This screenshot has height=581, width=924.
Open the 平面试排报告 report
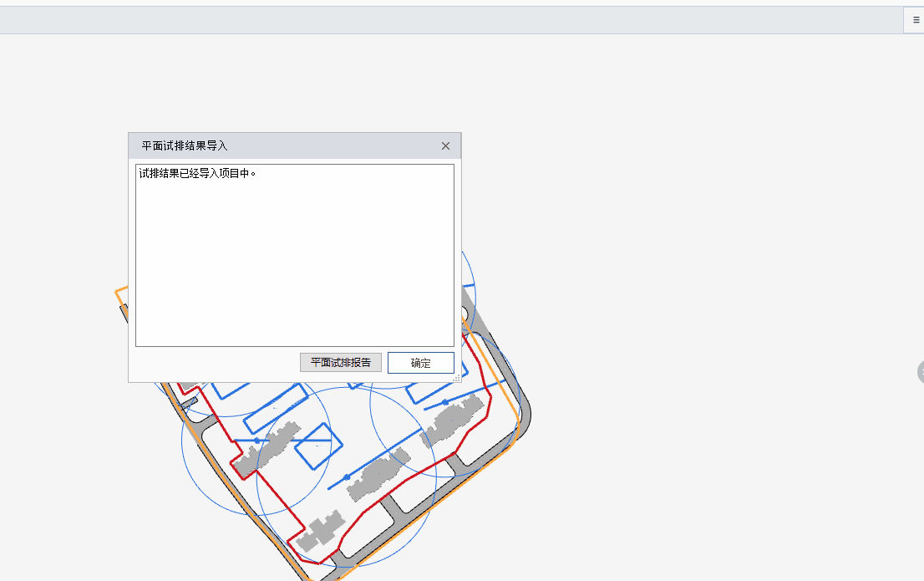pyautogui.click(x=341, y=362)
